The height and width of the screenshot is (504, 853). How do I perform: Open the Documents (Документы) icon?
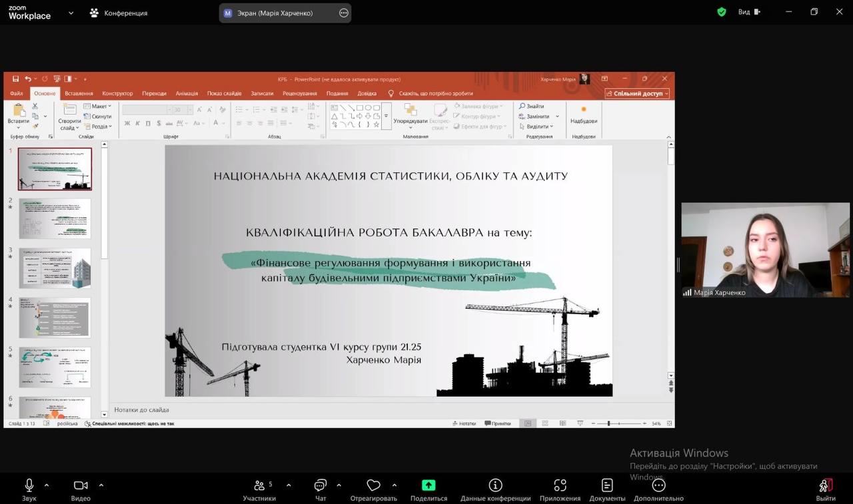(x=607, y=486)
